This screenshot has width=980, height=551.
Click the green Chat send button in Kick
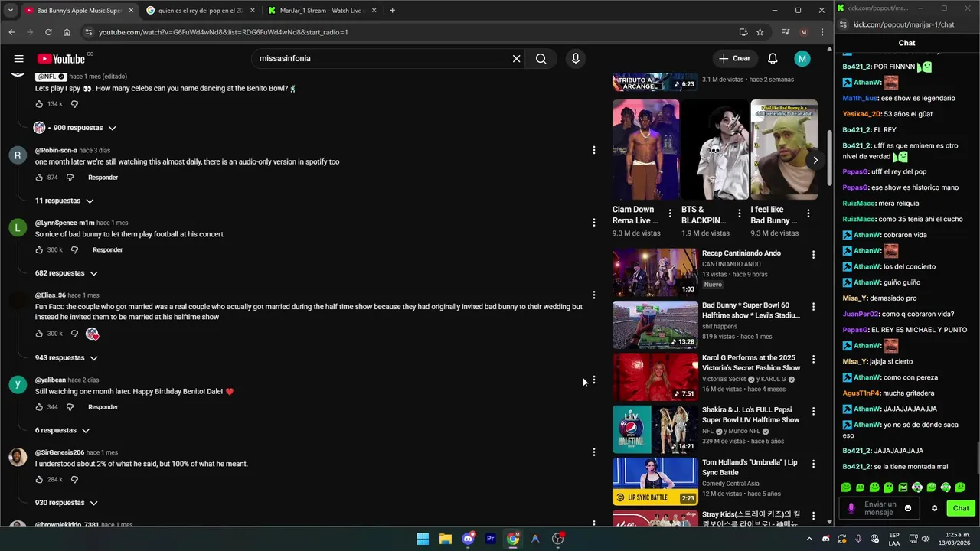pyautogui.click(x=961, y=508)
